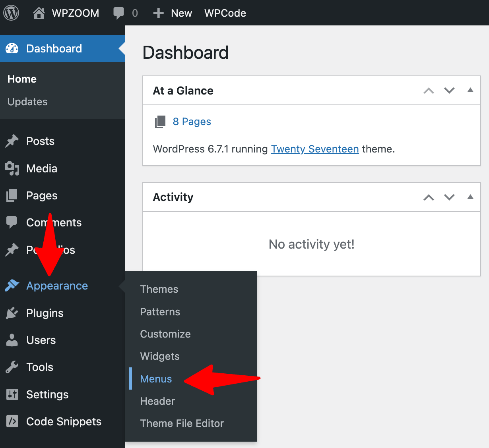Collapse the At a Glance panel

470,90
